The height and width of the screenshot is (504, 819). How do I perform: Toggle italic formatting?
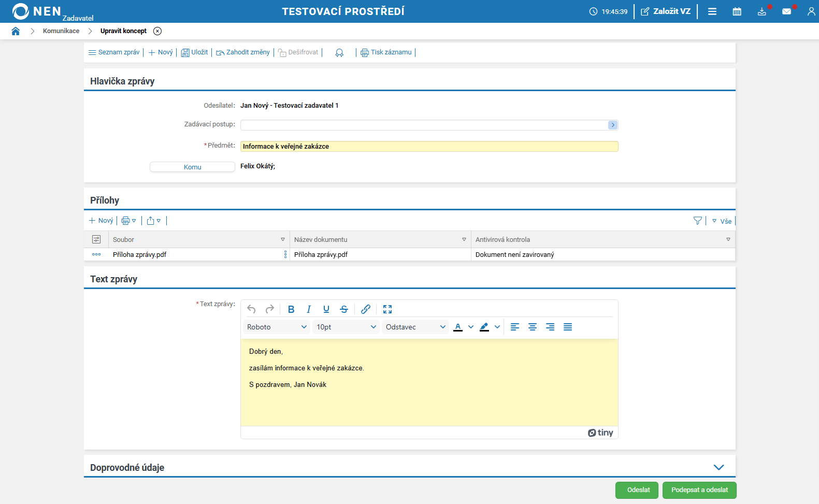coord(309,309)
